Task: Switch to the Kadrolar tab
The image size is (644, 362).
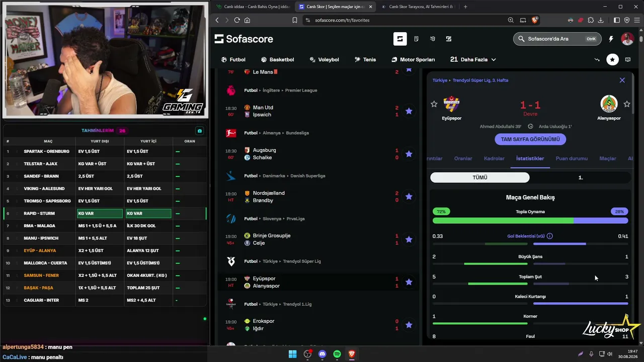Action: (x=494, y=158)
